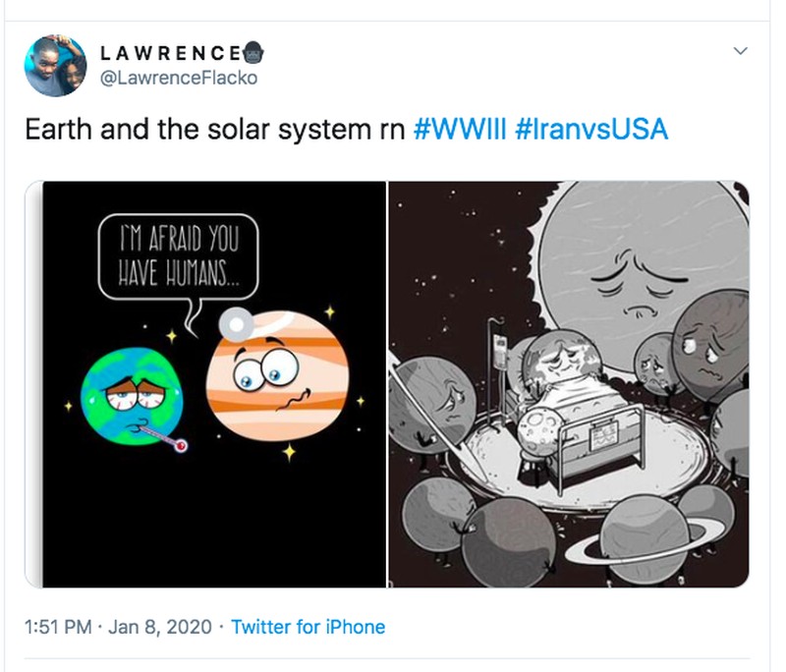The image size is (786, 672).
Task: Click the cratered moon beside the hospital bed
Action: [536, 432]
